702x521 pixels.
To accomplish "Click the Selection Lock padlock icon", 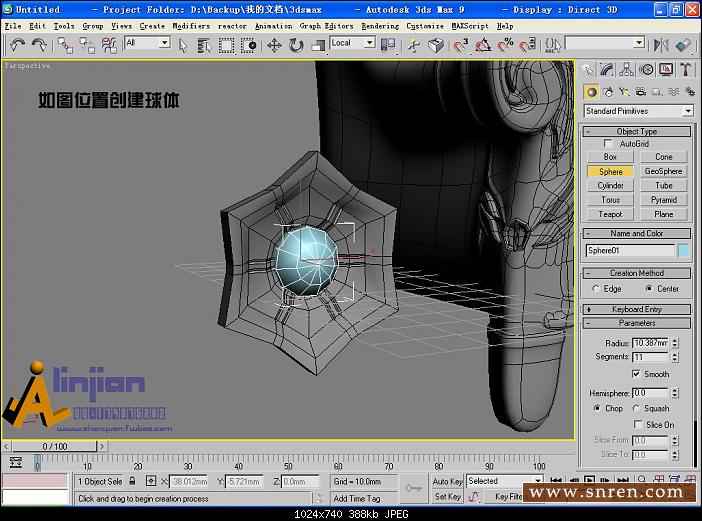I will 132,481.
